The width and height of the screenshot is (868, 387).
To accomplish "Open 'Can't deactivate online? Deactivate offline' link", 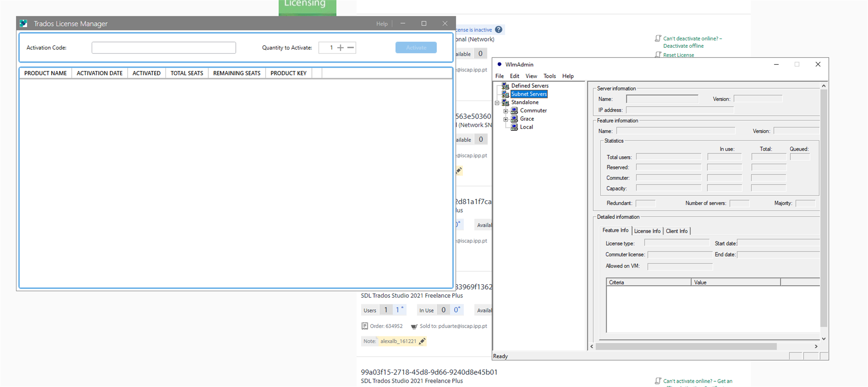I will coord(692,42).
